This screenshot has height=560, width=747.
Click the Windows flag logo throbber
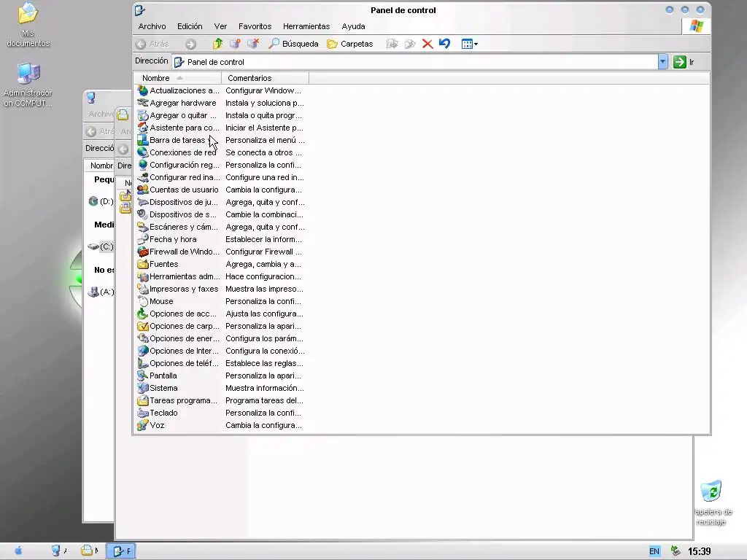coord(697,26)
